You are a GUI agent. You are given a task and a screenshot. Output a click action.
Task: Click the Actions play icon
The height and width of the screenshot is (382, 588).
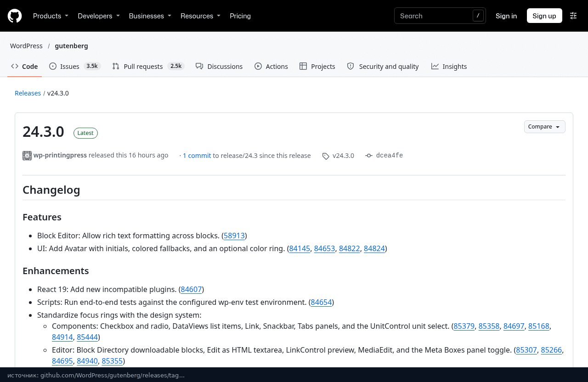pyautogui.click(x=258, y=66)
